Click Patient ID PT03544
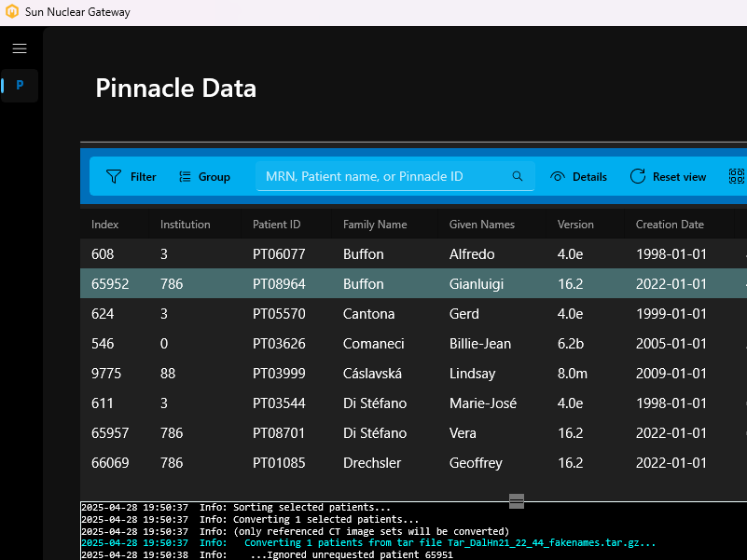Viewport: 747px width, 560px height. coord(279,403)
